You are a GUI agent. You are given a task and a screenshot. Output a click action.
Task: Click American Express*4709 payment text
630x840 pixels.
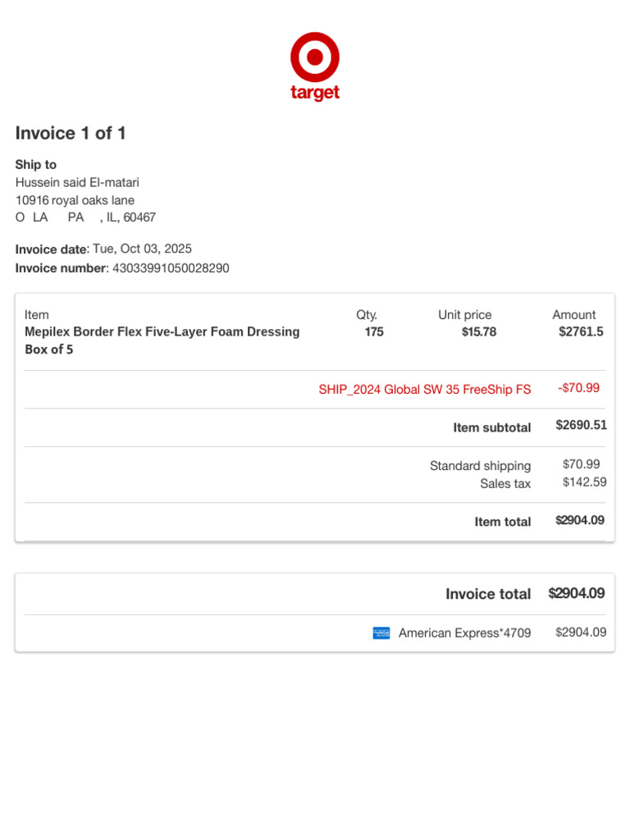click(464, 632)
